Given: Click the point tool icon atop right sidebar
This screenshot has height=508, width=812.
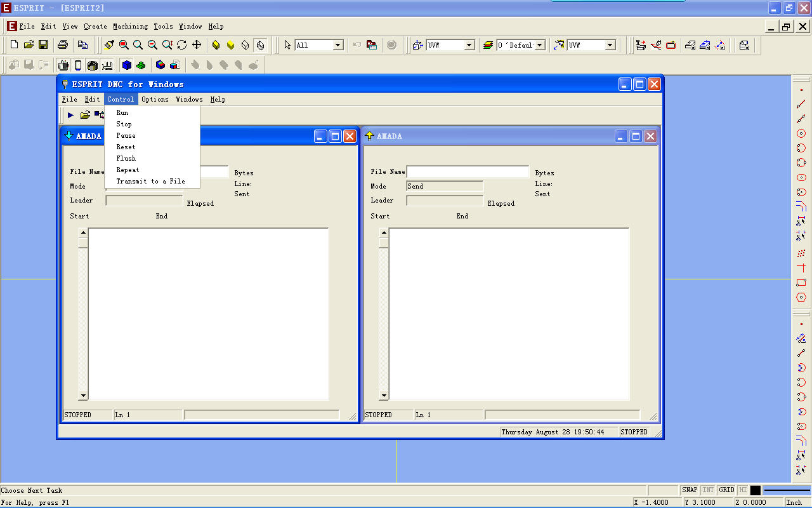Looking at the screenshot, I should point(801,90).
